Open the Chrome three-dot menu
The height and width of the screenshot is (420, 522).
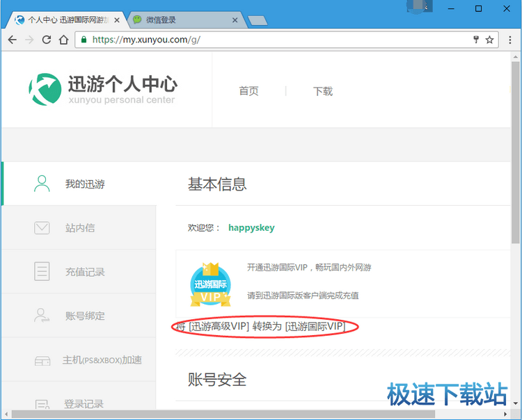pos(510,40)
